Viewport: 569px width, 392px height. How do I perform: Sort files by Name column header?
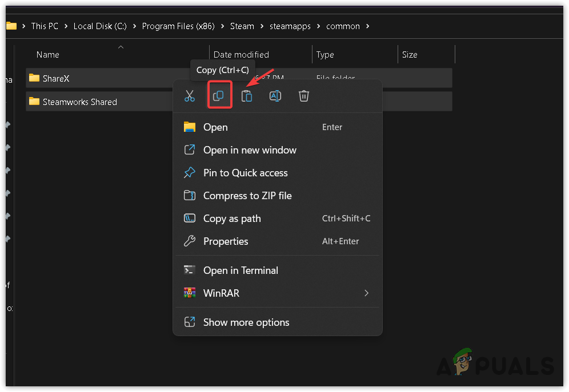pos(48,55)
